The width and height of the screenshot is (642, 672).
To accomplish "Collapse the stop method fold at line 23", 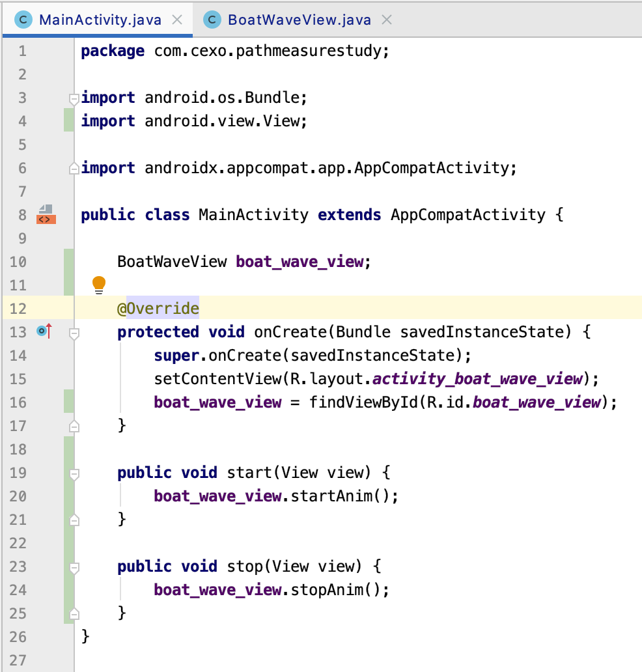I will (x=74, y=568).
